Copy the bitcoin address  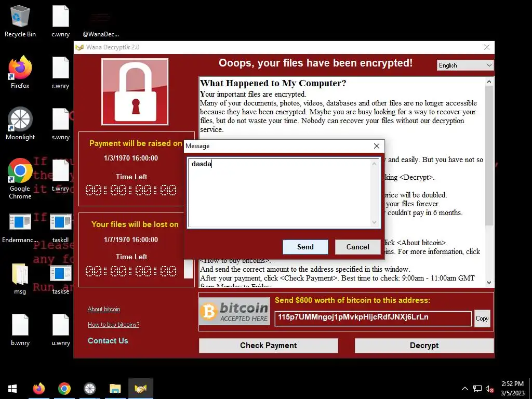(x=482, y=318)
